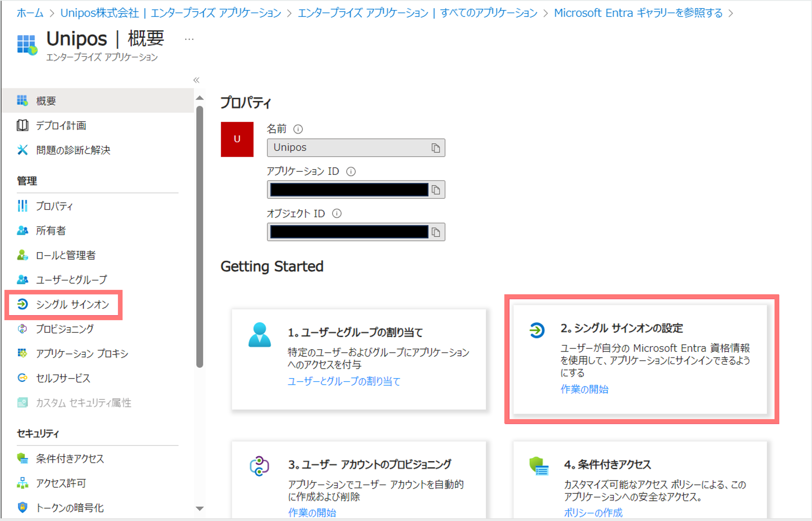Click the sync icon beside プロビジョニング
The image size is (812, 521).
click(22, 329)
